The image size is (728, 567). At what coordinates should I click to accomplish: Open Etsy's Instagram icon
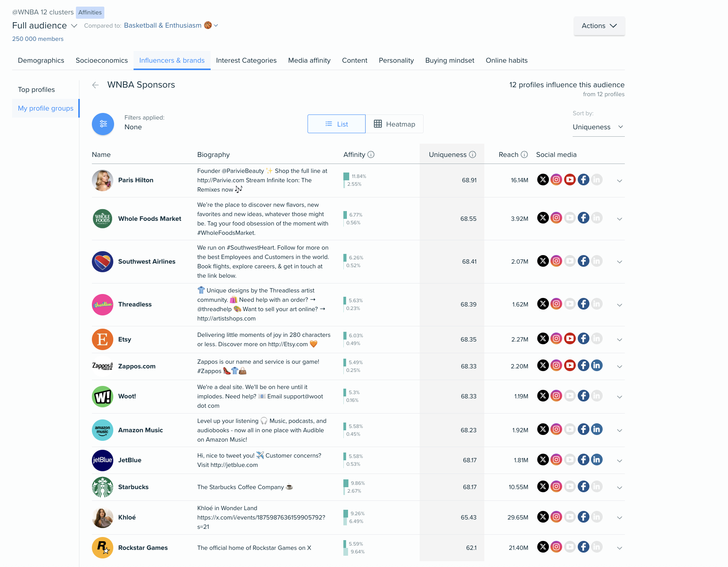point(556,338)
